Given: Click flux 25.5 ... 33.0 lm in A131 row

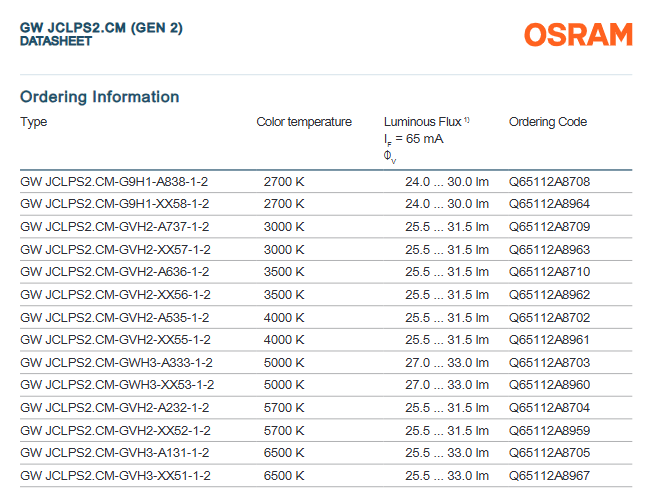Looking at the screenshot, I should (447, 453).
